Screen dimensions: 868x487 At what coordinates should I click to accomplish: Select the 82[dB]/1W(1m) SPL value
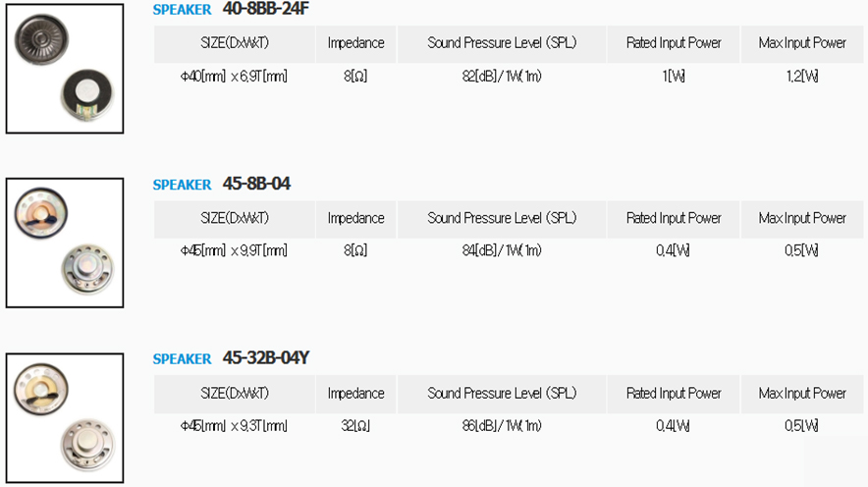pyautogui.click(x=502, y=76)
